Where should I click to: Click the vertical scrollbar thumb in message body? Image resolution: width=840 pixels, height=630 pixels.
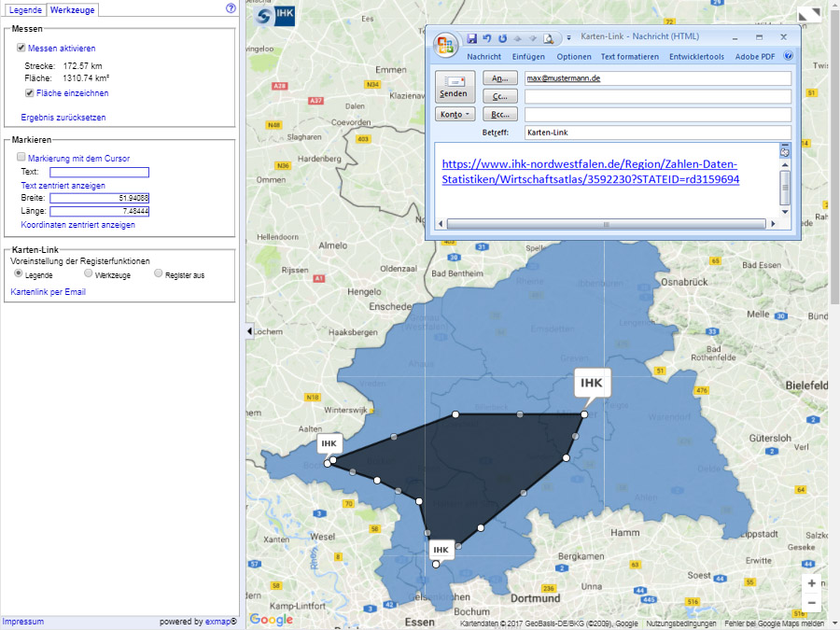pos(785,188)
